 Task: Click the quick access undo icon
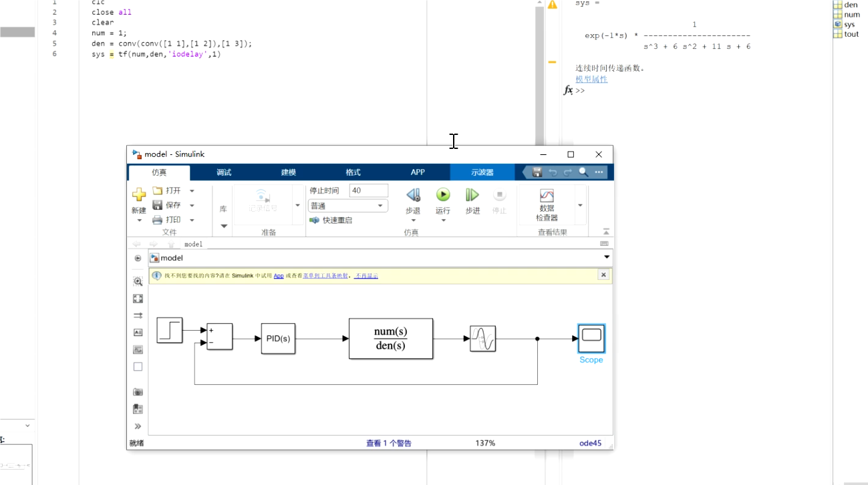(553, 172)
